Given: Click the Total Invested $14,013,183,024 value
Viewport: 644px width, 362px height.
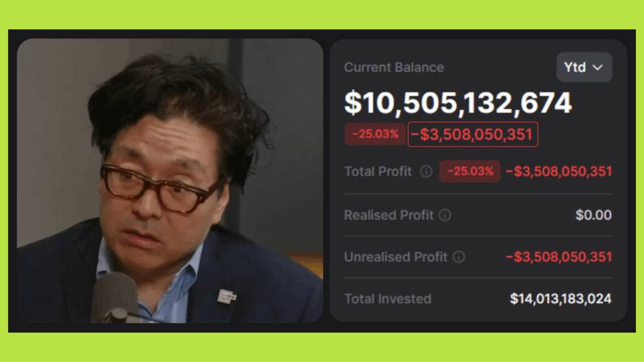Looking at the screenshot, I should tap(561, 299).
